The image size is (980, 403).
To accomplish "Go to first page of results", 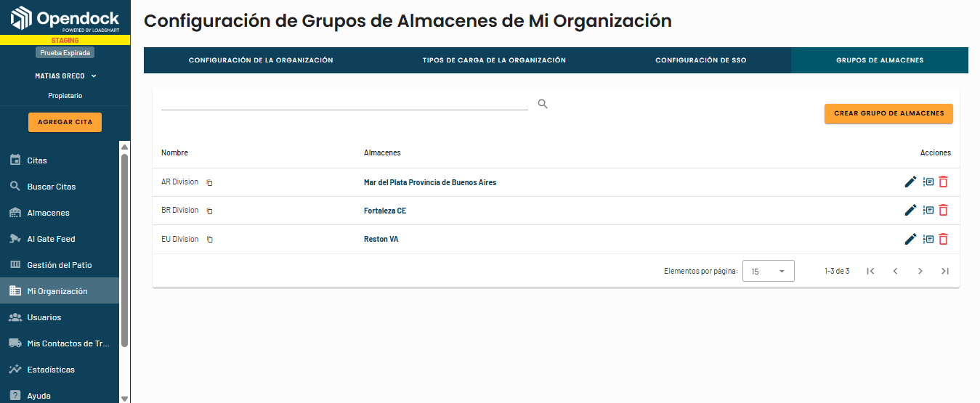I will [x=870, y=271].
